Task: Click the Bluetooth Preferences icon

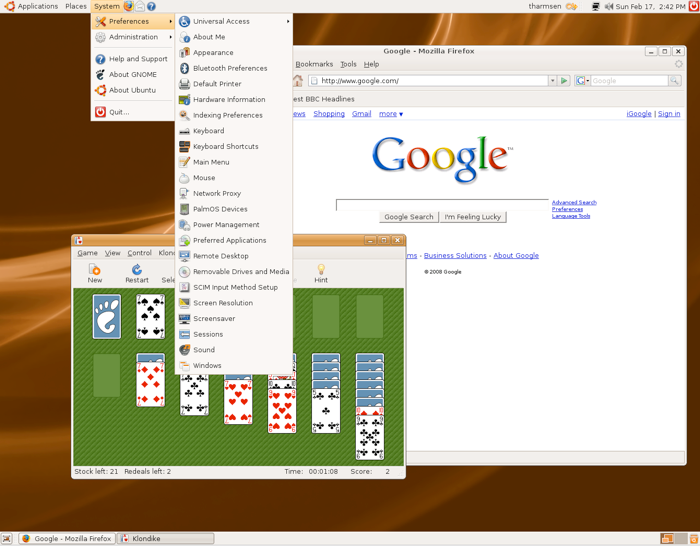Action: [x=184, y=68]
